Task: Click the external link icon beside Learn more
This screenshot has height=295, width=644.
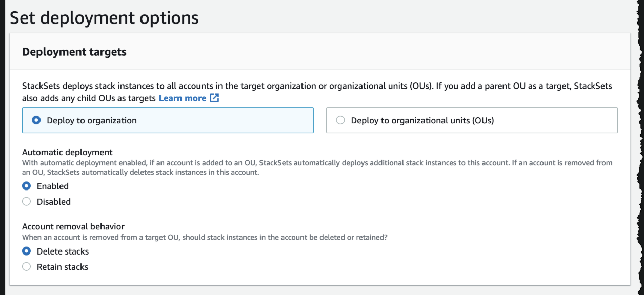Action: (x=214, y=98)
